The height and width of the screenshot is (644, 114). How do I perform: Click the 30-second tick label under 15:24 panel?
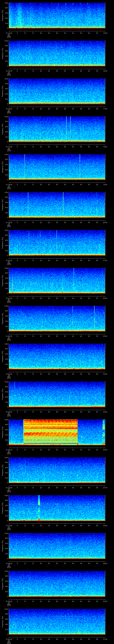tap(57, 412)
